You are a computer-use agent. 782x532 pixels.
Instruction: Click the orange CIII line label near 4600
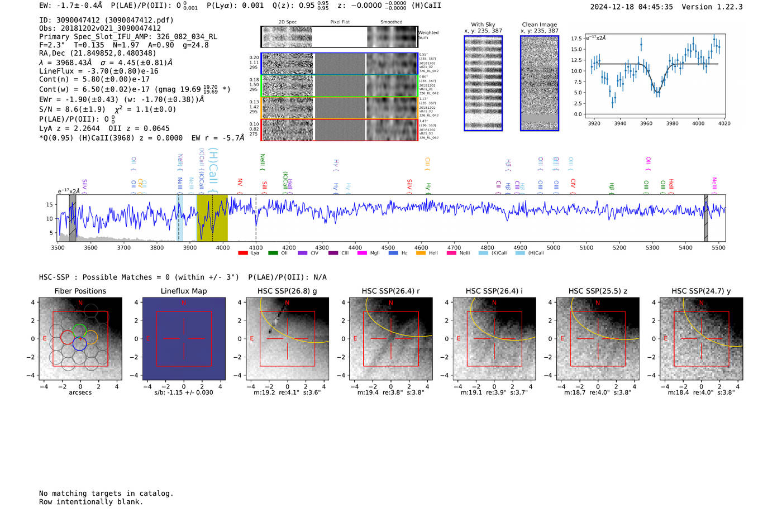(427, 162)
